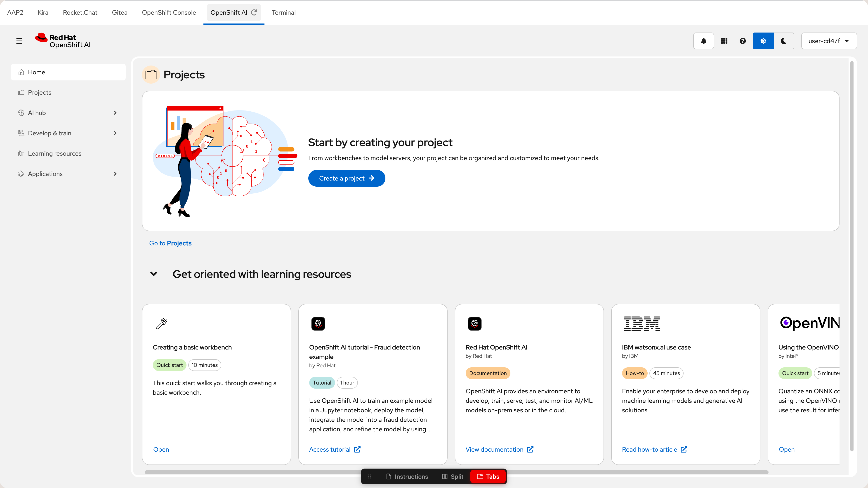Click the Learning resources icon in sidebar

pos(21,154)
